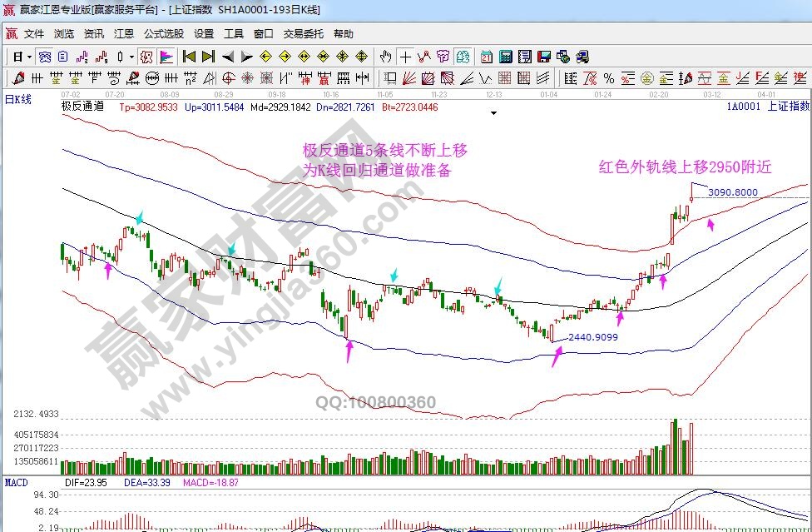Select the percent (%) drawing tool
812x532 pixels.
tap(609, 78)
